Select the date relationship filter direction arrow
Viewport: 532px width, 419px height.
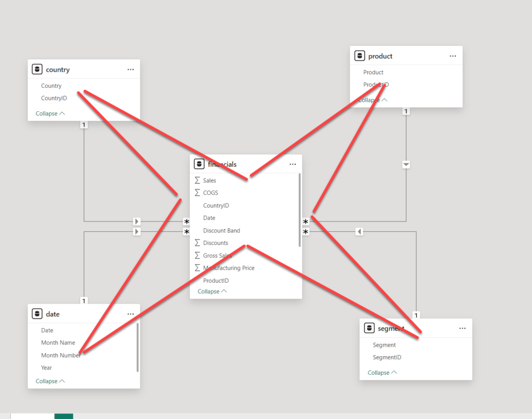coord(137,231)
